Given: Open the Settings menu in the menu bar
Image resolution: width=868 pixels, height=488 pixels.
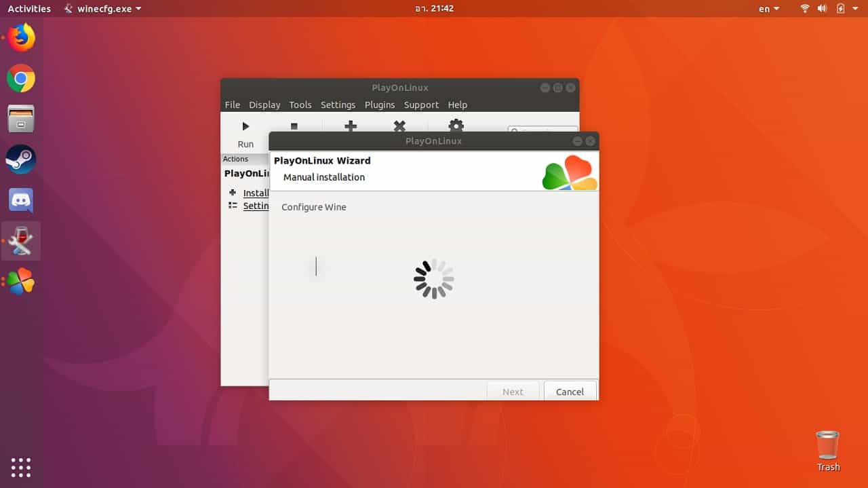Looking at the screenshot, I should pyautogui.click(x=338, y=105).
